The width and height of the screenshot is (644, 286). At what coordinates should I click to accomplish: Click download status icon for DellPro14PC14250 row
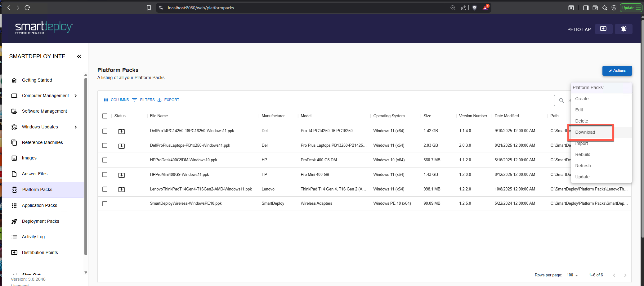[122, 131]
